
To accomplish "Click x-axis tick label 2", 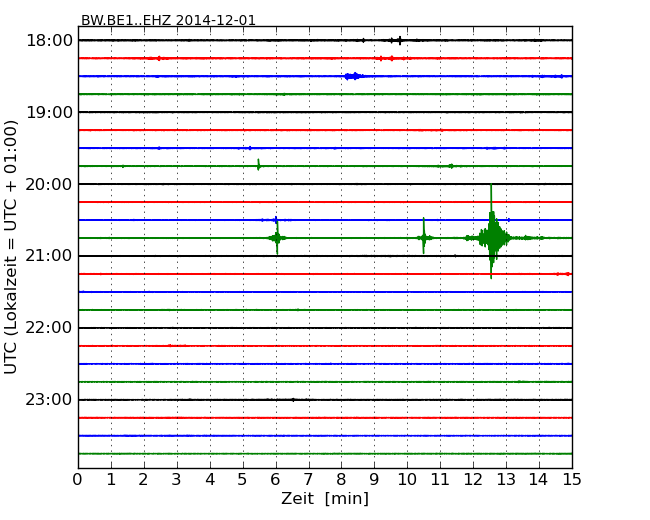I will pos(144,479).
